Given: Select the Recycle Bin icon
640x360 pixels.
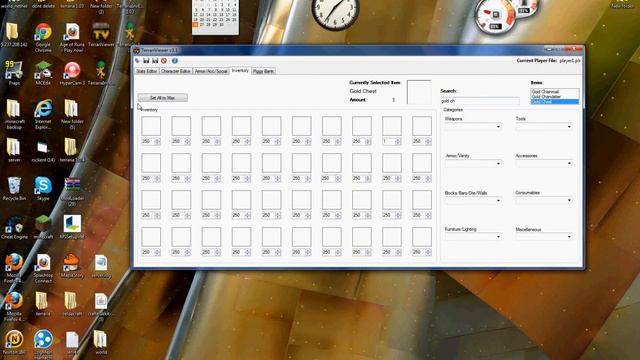Looking at the screenshot, I should tap(14, 189).
